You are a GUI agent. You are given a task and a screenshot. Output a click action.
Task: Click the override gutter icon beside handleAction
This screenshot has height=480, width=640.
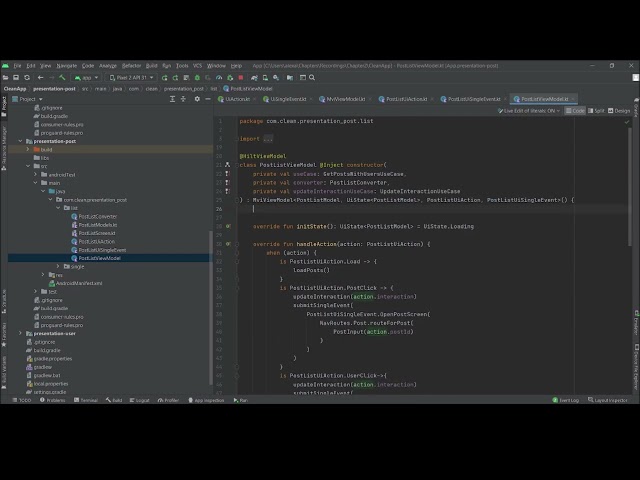tap(228, 244)
